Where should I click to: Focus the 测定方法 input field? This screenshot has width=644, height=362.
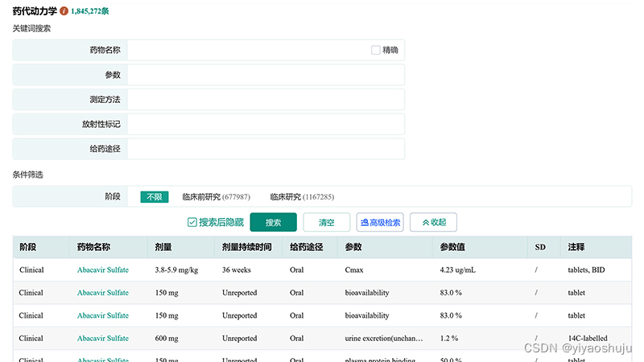266,99
